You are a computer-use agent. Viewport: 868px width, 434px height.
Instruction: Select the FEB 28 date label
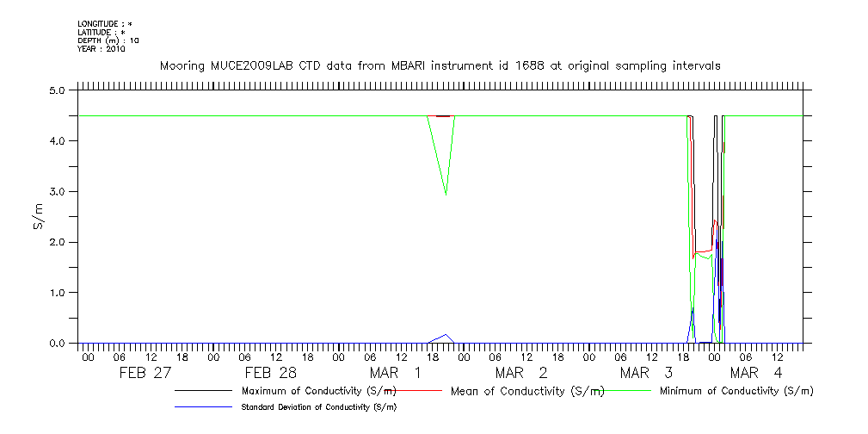(270, 373)
